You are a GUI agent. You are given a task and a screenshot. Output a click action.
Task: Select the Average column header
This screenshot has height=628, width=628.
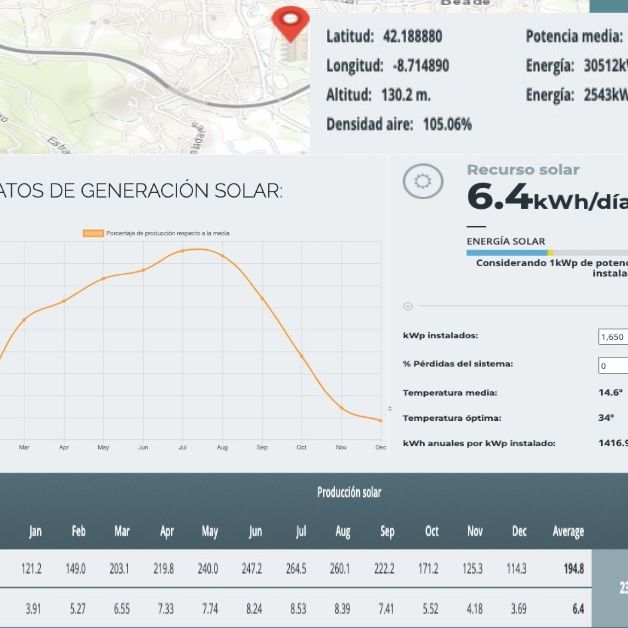click(x=568, y=531)
